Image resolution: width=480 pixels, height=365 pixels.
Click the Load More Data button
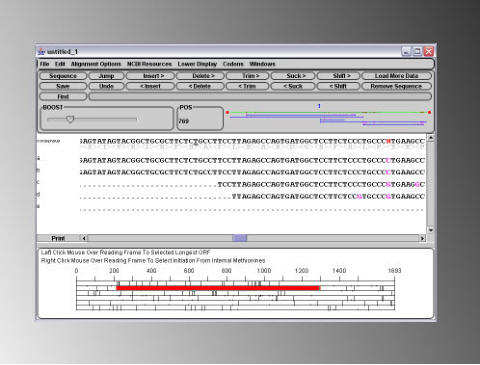tap(396, 76)
